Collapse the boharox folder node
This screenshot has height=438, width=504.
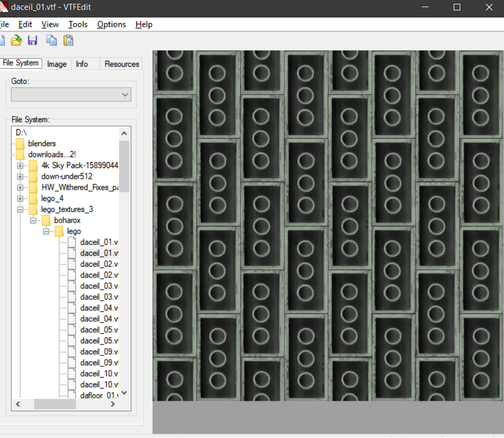coord(33,220)
